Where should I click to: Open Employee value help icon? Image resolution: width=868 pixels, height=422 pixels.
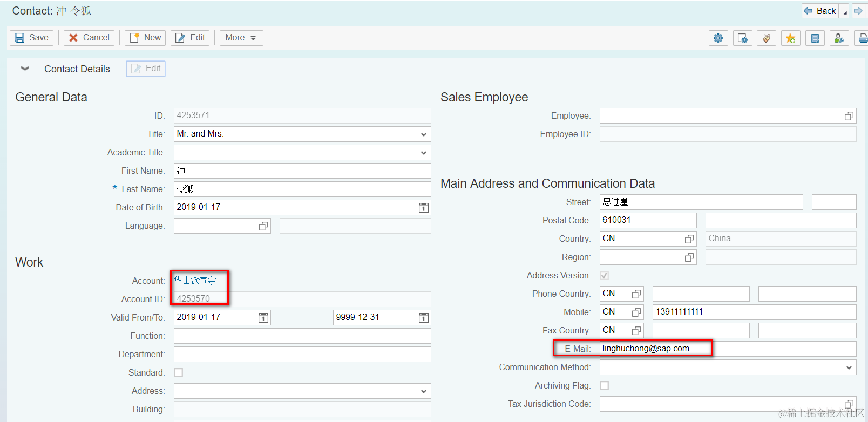coord(849,116)
